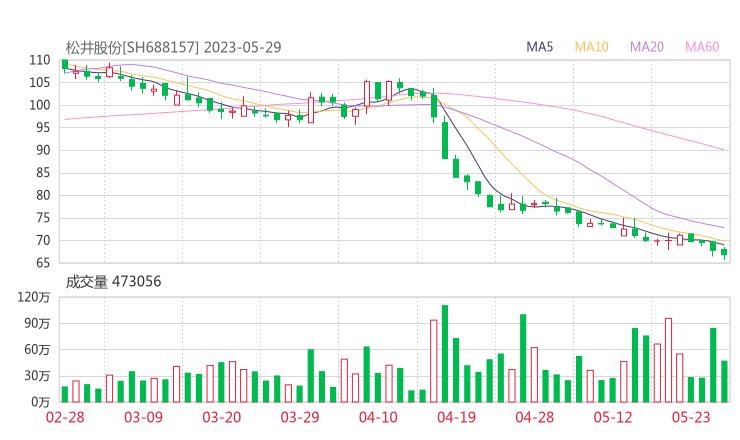Click the last candlestick on the chart
Screen dimensions: 740x440
pos(724,252)
